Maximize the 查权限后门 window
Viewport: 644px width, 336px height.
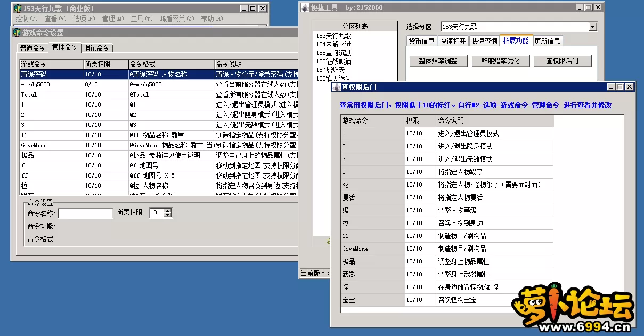pyautogui.click(x=619, y=87)
